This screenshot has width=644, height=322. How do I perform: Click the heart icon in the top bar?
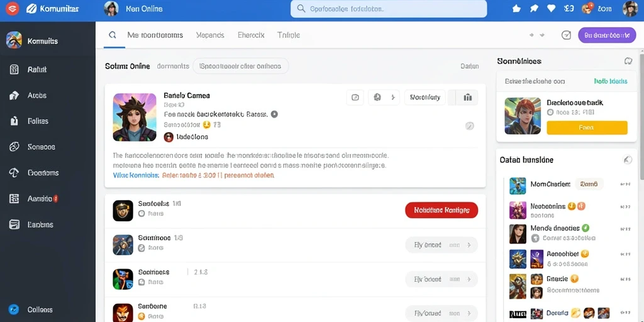coord(551,8)
